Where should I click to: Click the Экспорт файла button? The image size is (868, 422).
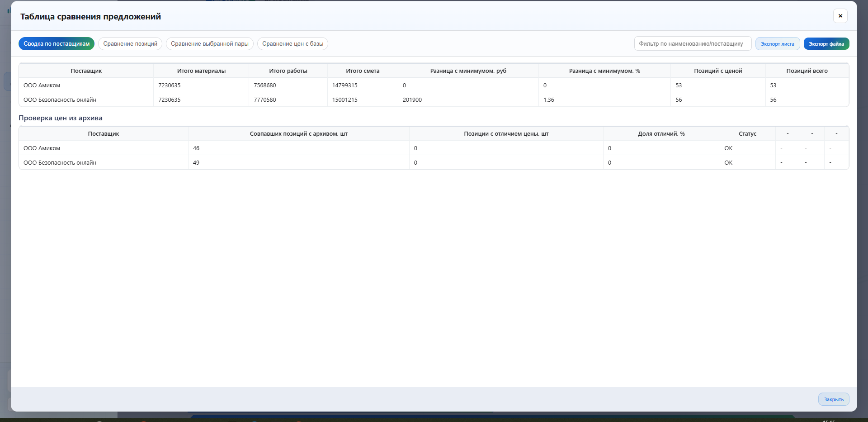(826, 44)
